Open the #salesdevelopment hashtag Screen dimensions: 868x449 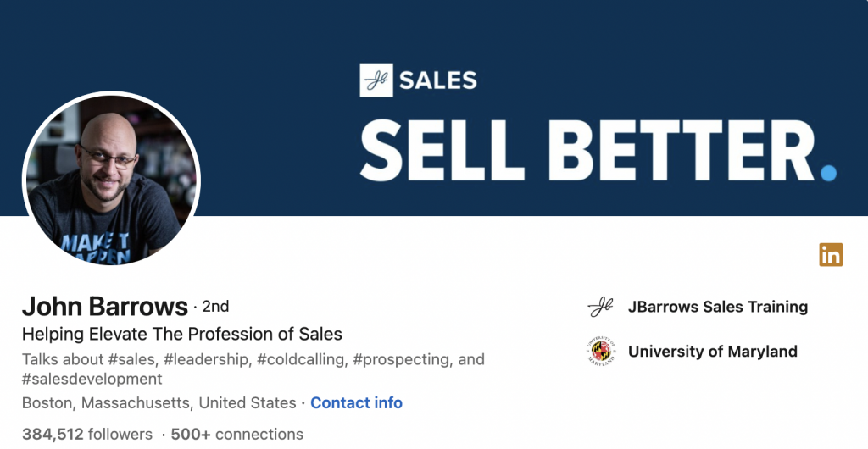coord(92,379)
